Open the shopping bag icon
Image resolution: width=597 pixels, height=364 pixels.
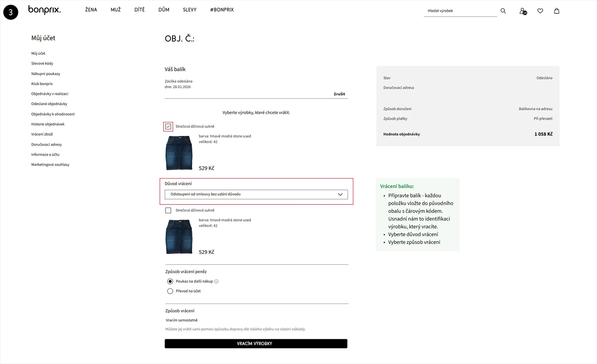pyautogui.click(x=556, y=11)
